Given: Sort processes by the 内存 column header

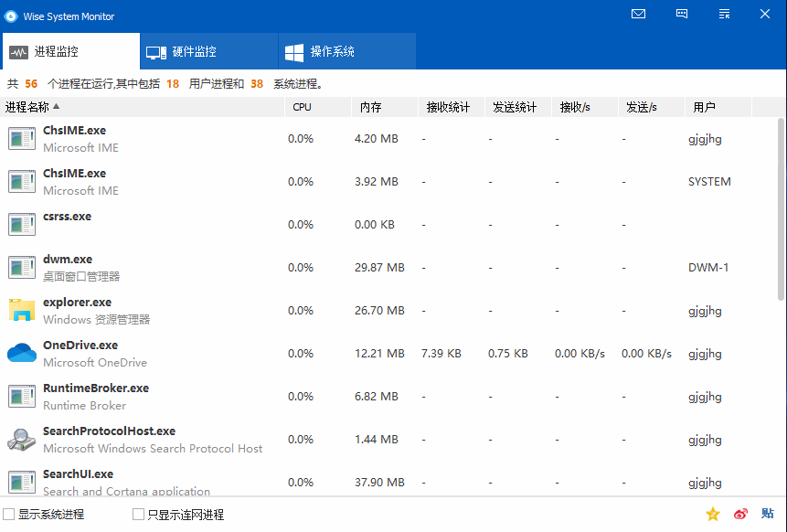Looking at the screenshot, I should pos(367,107).
